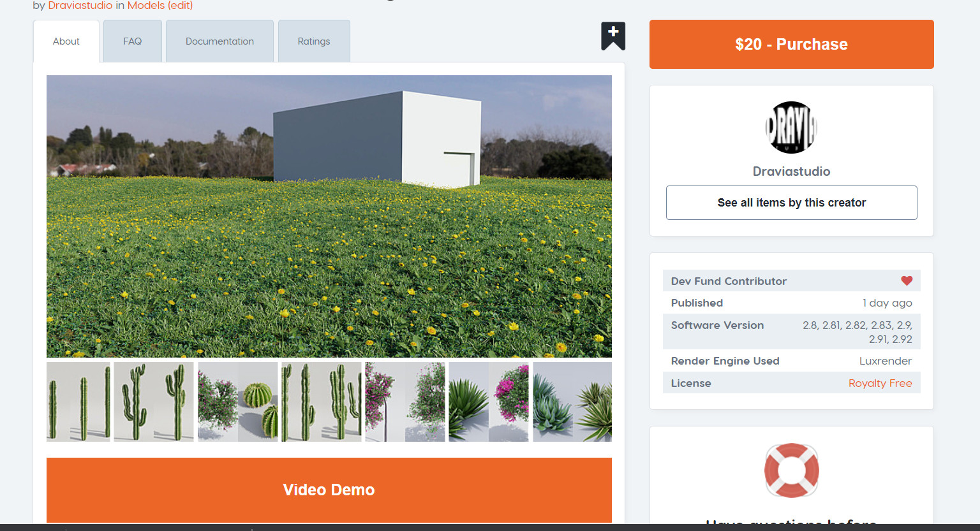Open the About tab
980x531 pixels.
[66, 41]
